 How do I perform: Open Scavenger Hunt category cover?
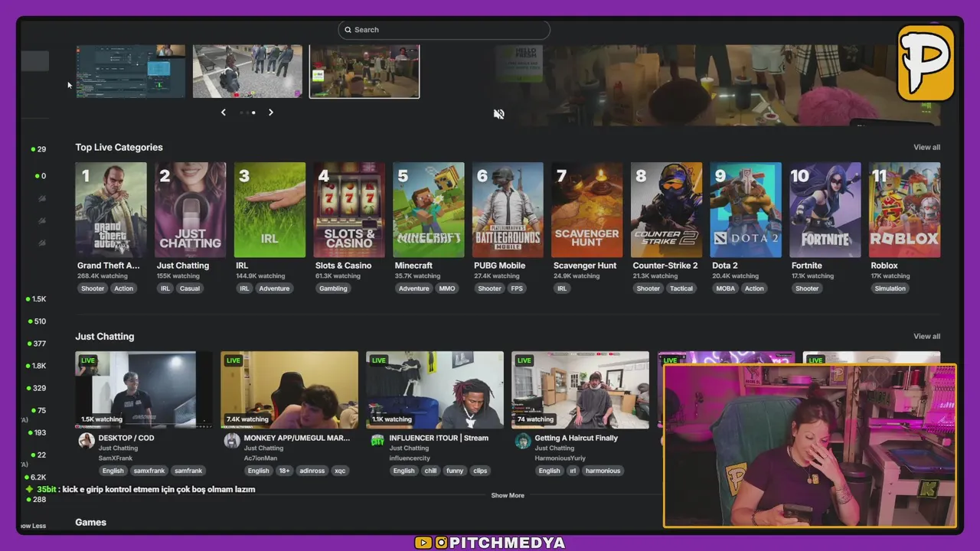(x=587, y=210)
